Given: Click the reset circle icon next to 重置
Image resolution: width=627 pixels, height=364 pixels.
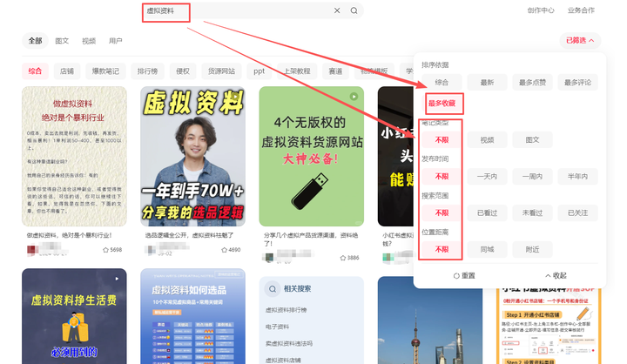Looking at the screenshot, I should pyautogui.click(x=456, y=275).
